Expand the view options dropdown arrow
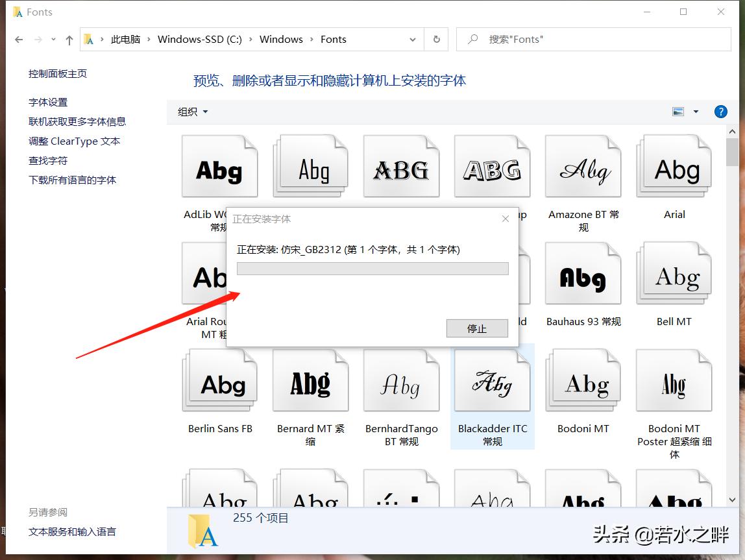The height and width of the screenshot is (560, 745). [696, 111]
